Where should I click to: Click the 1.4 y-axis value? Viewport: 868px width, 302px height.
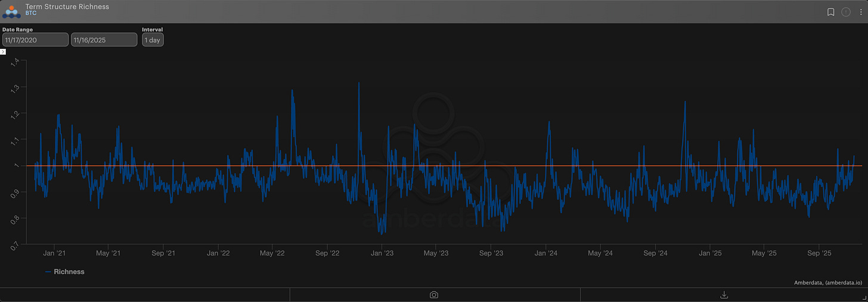tap(16, 61)
